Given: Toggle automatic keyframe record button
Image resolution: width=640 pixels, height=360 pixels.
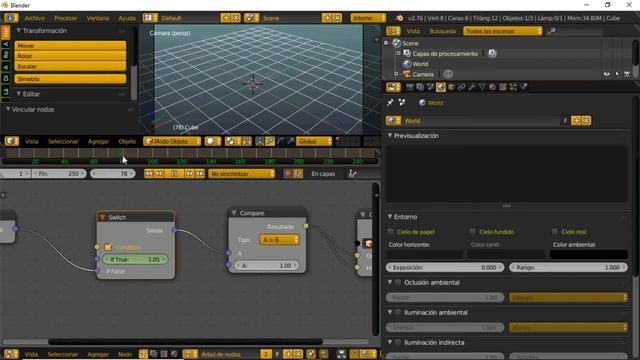Looking at the screenshot, I should (x=288, y=173).
